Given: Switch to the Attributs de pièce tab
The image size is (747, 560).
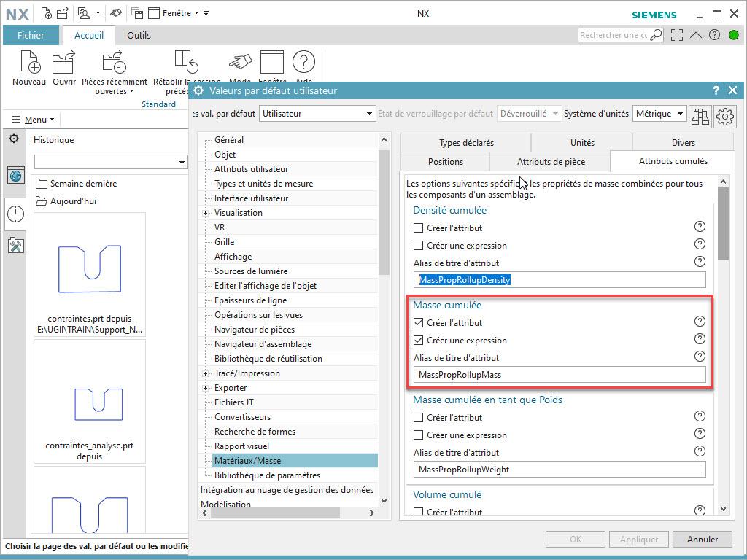Looking at the screenshot, I should pyautogui.click(x=550, y=162).
